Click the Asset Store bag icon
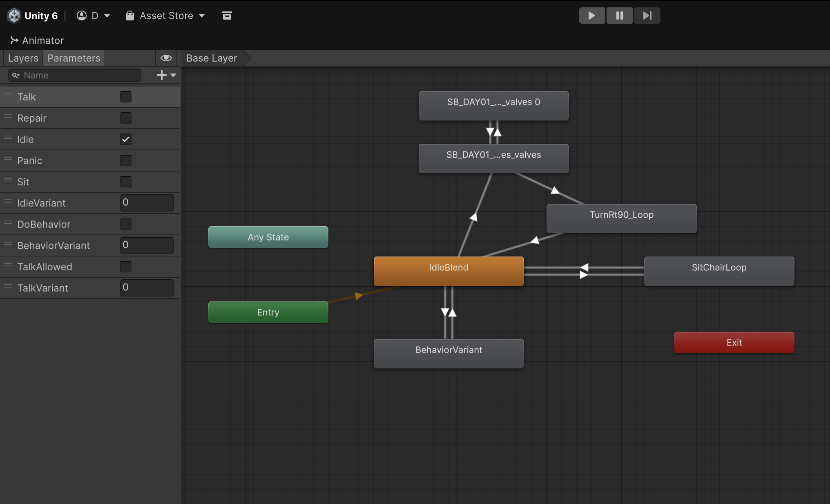The image size is (830, 504). click(x=130, y=16)
